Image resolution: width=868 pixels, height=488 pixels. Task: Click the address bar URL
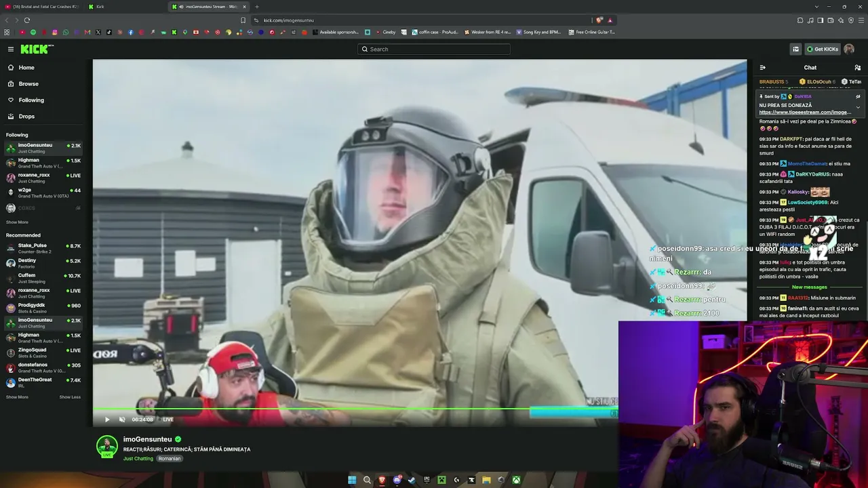coord(288,20)
